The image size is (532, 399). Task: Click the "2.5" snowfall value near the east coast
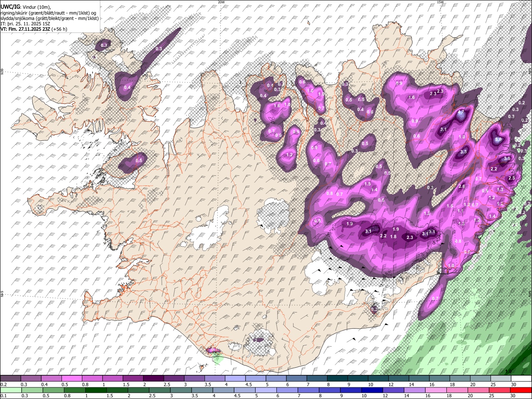[x=512, y=178]
